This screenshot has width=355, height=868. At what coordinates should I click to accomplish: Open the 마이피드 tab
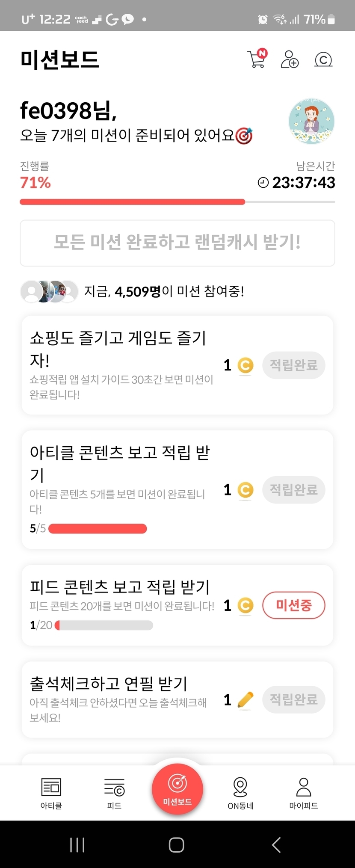303,794
